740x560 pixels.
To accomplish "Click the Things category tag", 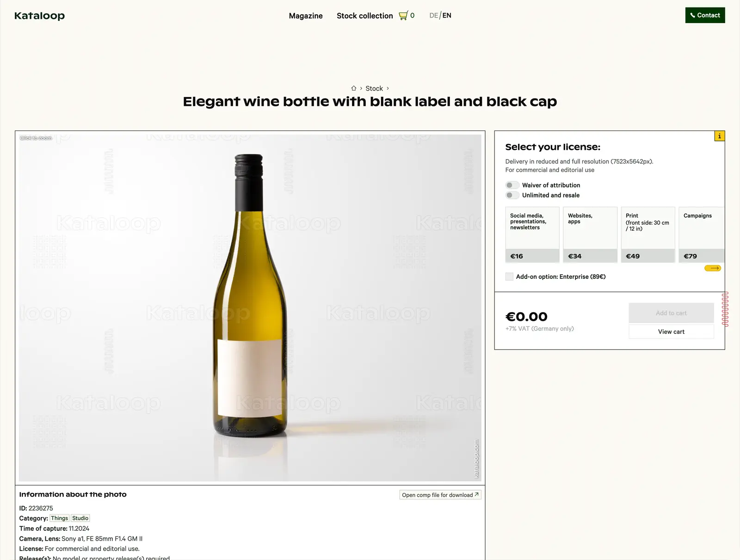I will (x=59, y=518).
